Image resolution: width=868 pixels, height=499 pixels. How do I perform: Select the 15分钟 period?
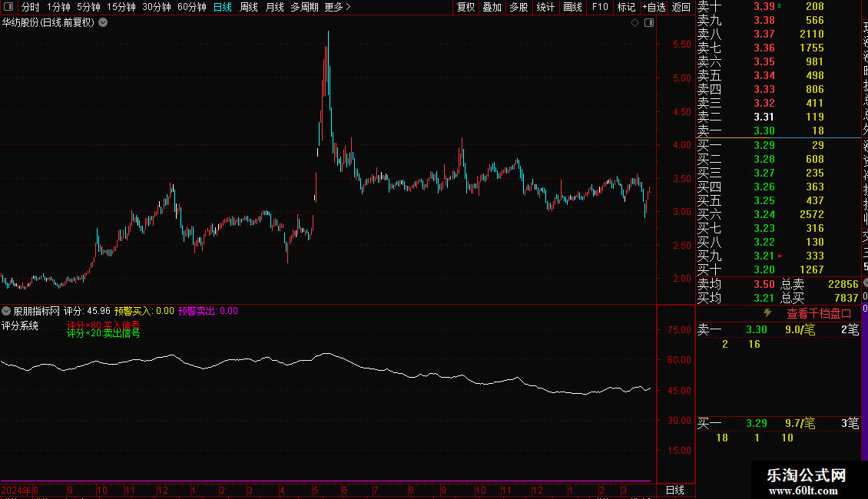click(x=121, y=7)
